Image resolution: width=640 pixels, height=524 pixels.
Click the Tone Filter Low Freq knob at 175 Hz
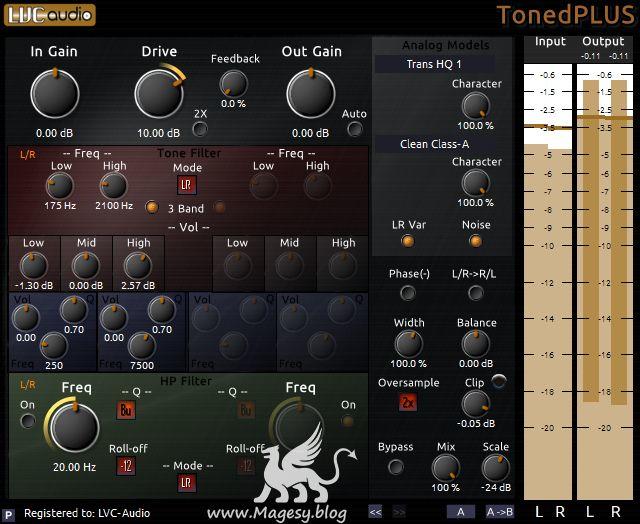tap(60, 186)
